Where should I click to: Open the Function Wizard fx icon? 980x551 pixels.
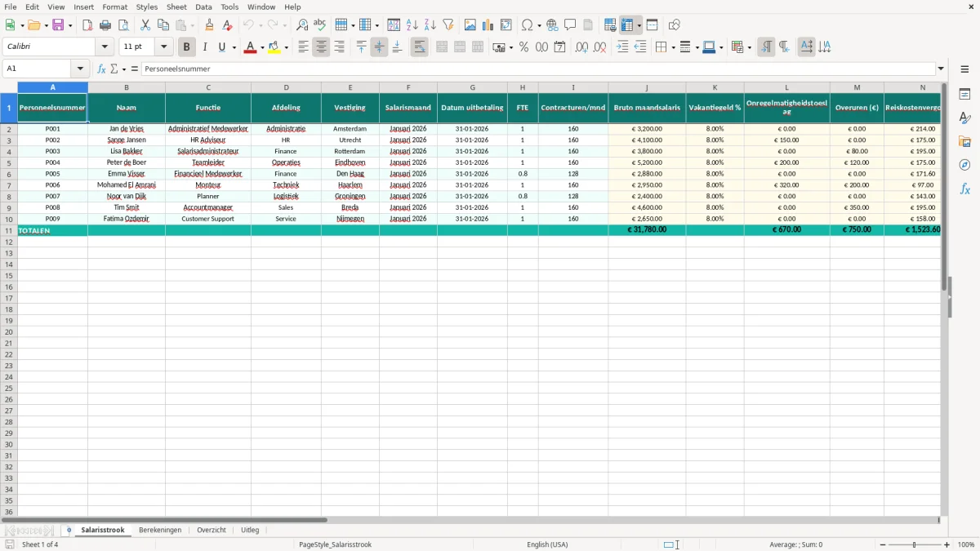[x=102, y=69]
